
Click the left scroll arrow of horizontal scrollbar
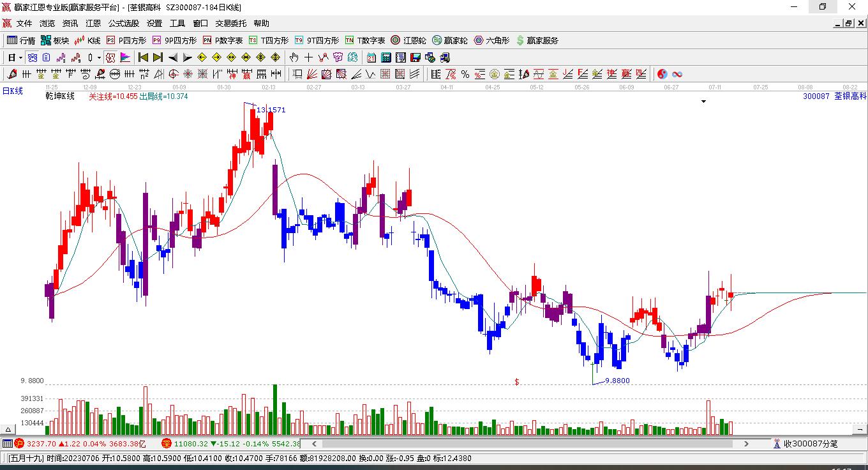pos(314,443)
